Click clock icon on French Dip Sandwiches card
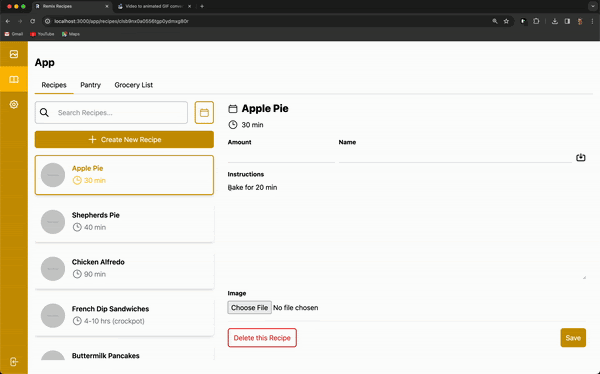This screenshot has height=374, width=600. click(77, 321)
